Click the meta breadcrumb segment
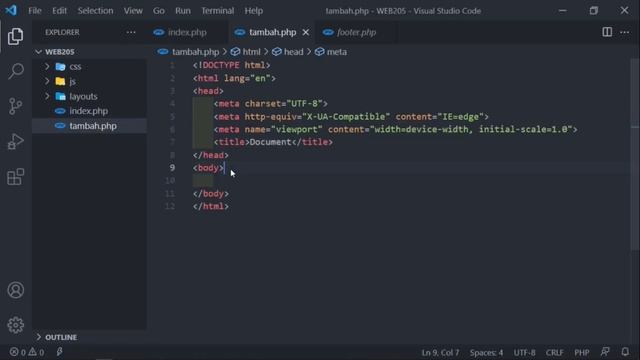 337,52
